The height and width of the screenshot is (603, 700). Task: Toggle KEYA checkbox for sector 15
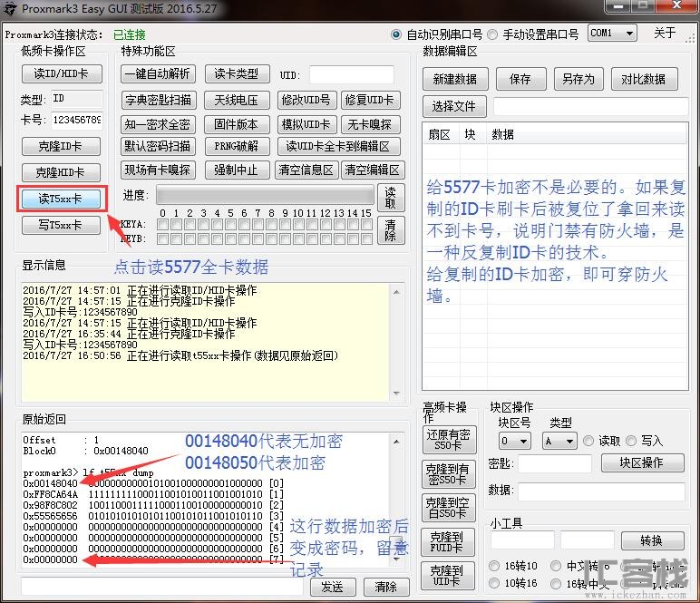pyautogui.click(x=366, y=225)
